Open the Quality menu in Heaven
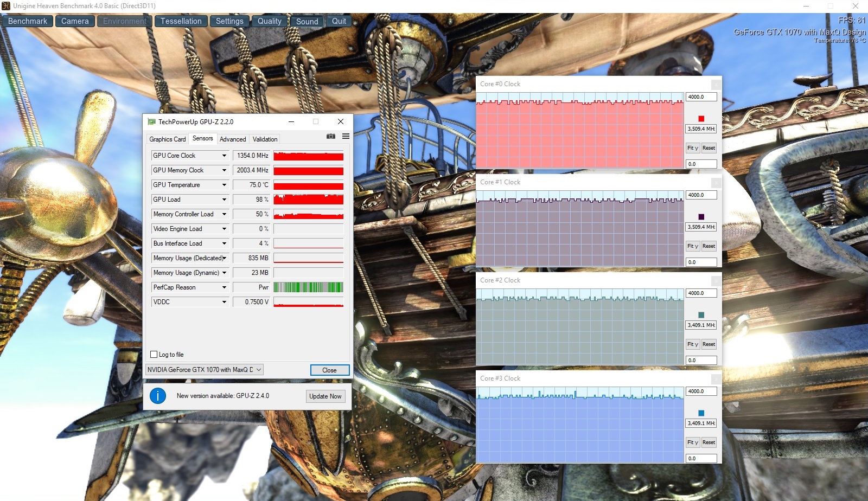The height and width of the screenshot is (501, 868). [270, 21]
